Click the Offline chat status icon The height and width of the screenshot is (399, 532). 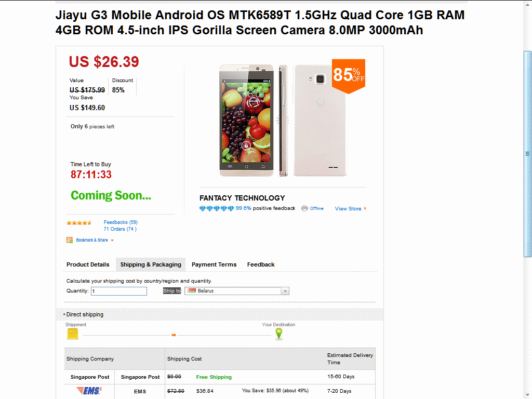(304, 208)
